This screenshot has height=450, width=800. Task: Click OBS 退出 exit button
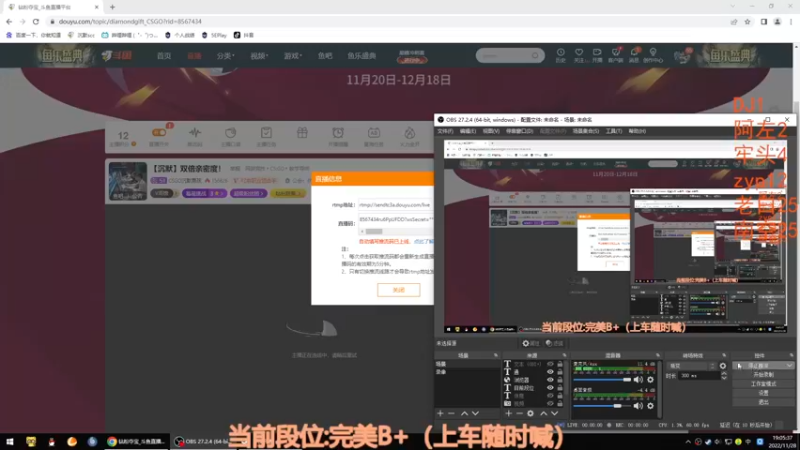[763, 402]
